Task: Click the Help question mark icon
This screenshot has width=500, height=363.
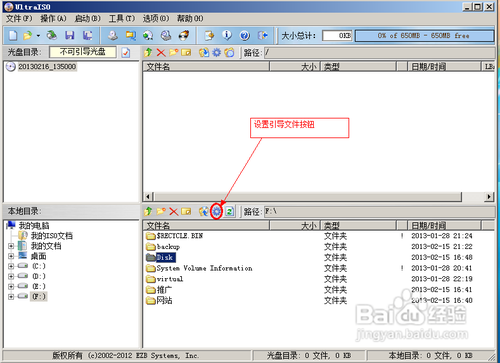Action: (245, 35)
